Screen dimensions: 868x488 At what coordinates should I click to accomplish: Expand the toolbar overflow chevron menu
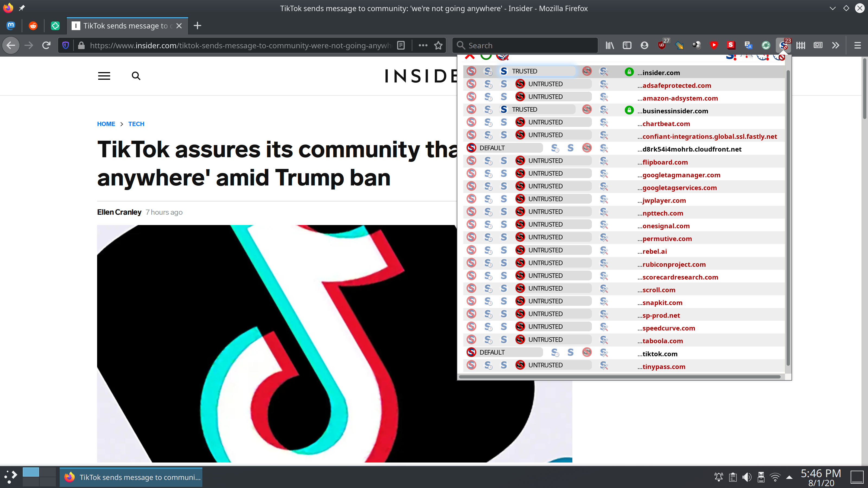[835, 45]
